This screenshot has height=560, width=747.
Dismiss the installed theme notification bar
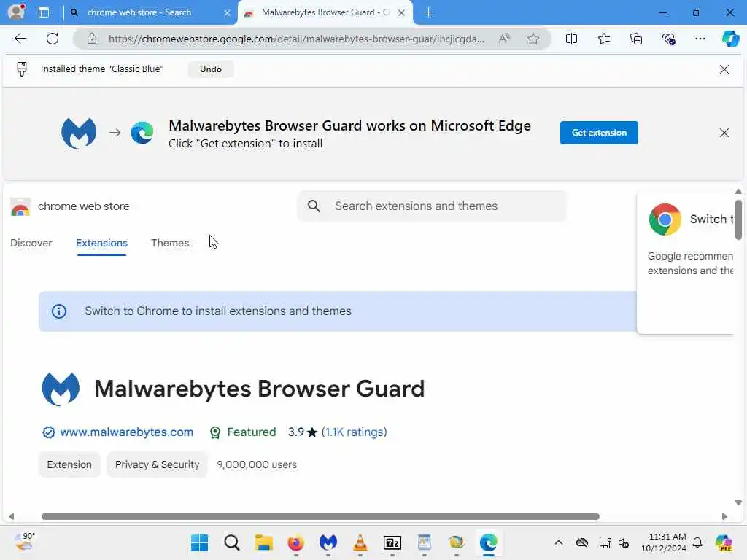click(x=724, y=69)
